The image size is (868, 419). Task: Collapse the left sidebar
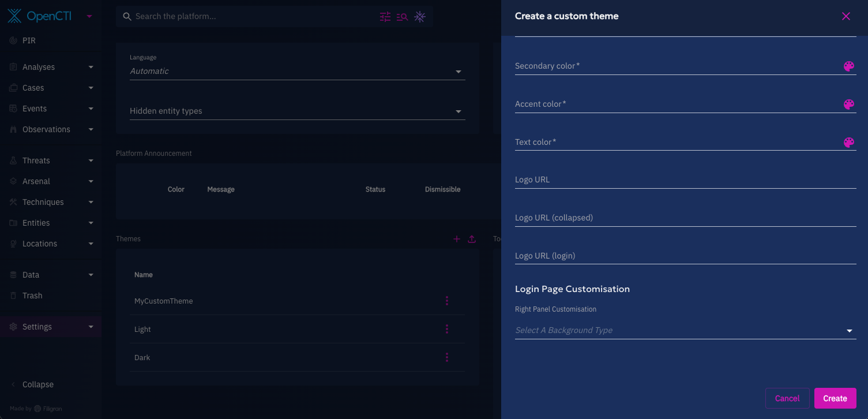[x=37, y=384]
